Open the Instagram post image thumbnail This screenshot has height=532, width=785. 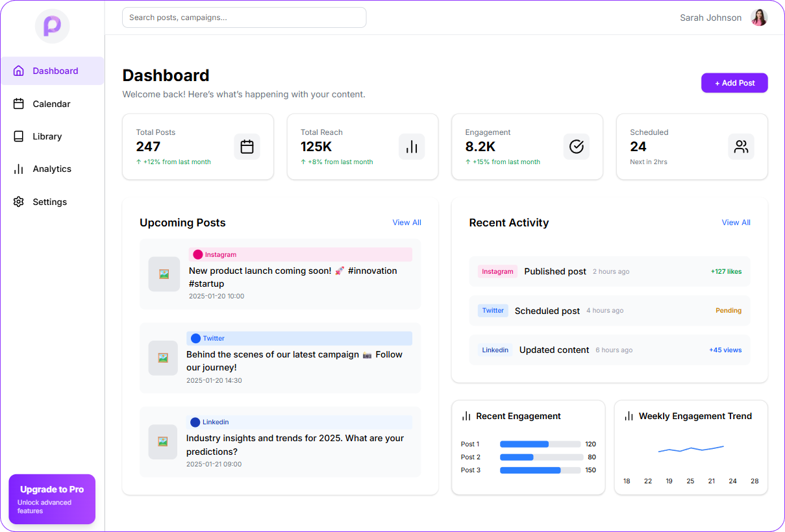pyautogui.click(x=164, y=274)
